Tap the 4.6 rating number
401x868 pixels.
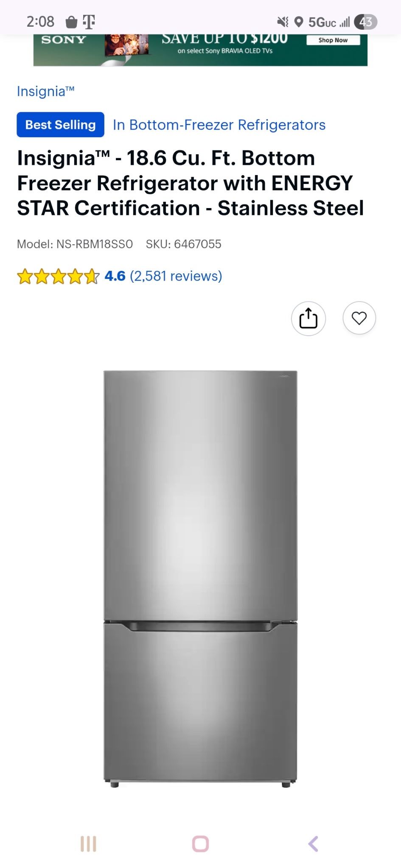click(x=115, y=276)
